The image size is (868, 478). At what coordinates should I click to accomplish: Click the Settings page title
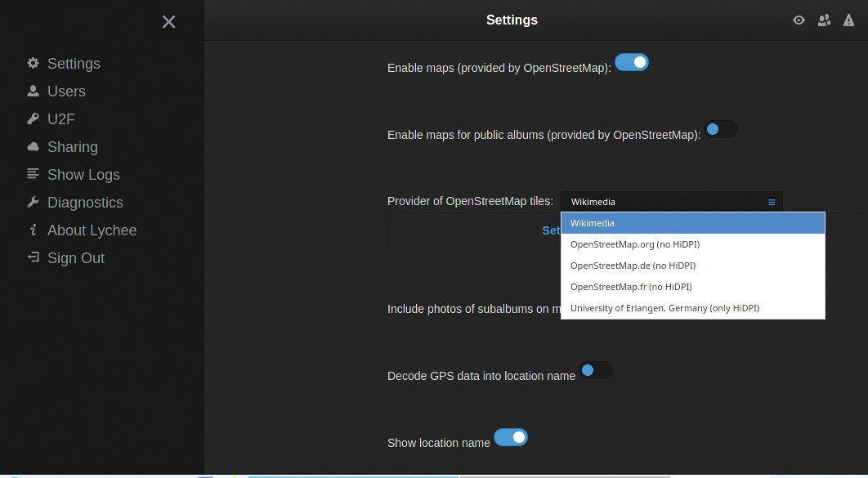pyautogui.click(x=512, y=20)
